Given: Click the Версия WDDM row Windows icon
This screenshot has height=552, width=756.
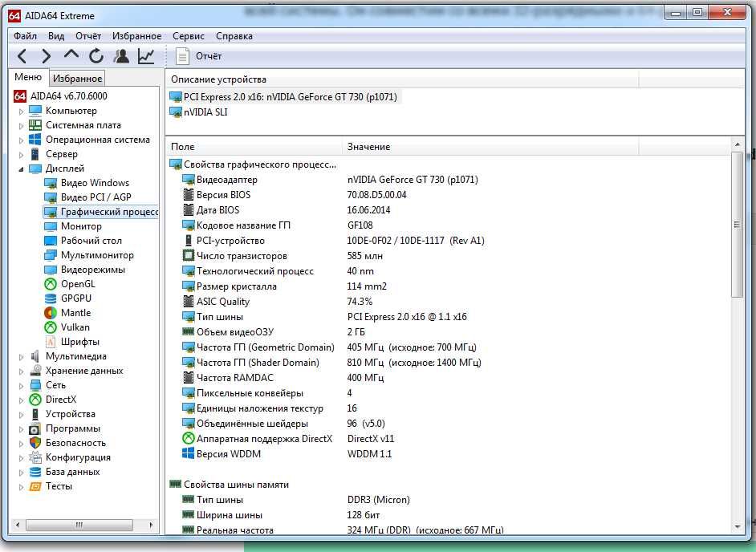Looking at the screenshot, I should (x=189, y=453).
